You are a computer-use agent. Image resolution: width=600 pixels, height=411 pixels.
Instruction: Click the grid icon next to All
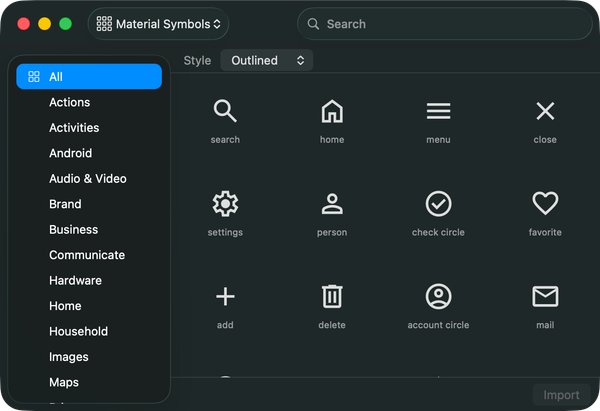coord(34,77)
